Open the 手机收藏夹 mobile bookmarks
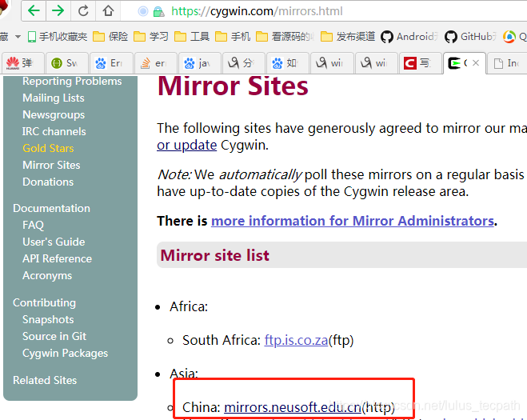Image resolution: width=527 pixels, height=420 pixels. click(57, 36)
